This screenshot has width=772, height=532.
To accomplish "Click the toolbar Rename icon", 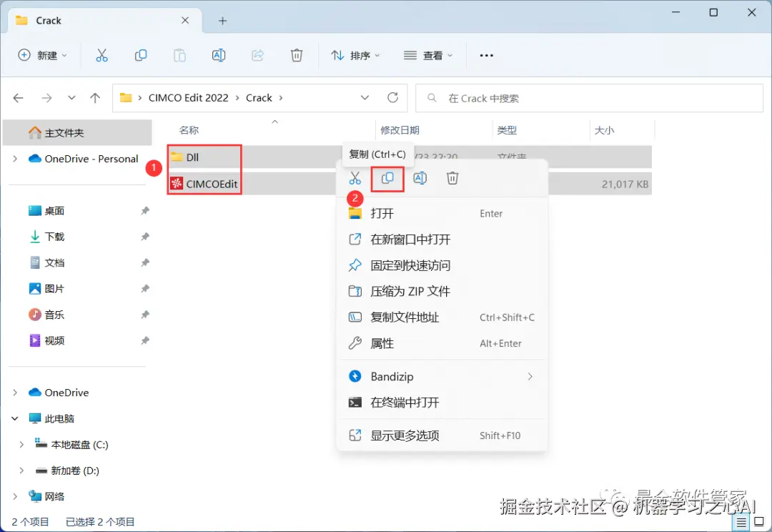I will pos(219,55).
